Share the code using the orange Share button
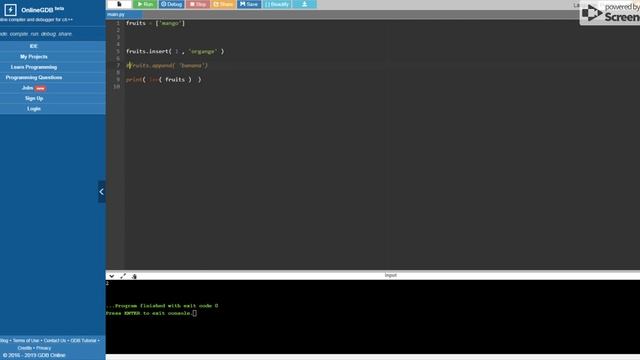The image size is (640, 360). click(x=223, y=4)
